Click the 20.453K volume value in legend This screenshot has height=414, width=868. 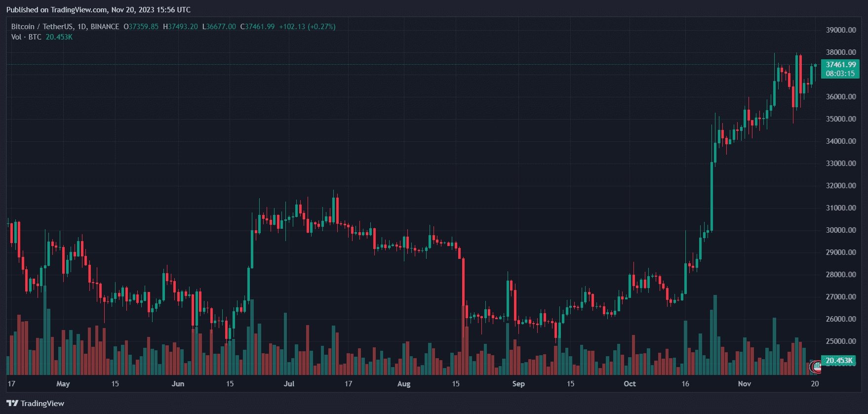tap(59, 37)
